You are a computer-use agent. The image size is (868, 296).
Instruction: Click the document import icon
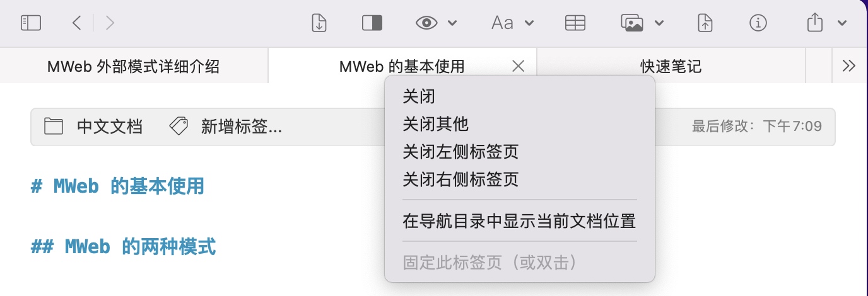(x=320, y=23)
